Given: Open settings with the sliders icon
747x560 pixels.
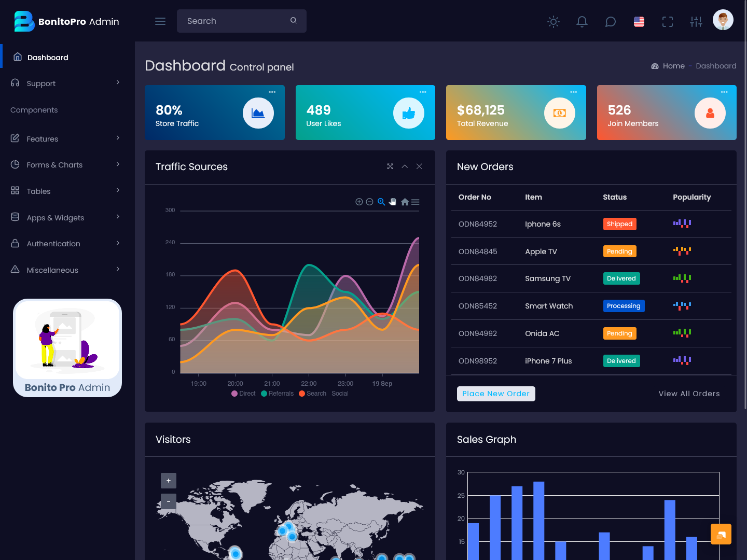Looking at the screenshot, I should tap(696, 22).
